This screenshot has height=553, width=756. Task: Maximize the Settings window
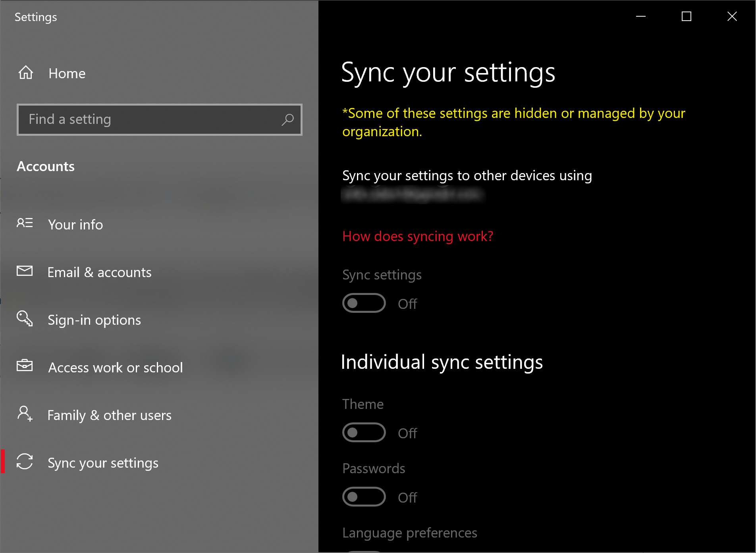pos(687,16)
